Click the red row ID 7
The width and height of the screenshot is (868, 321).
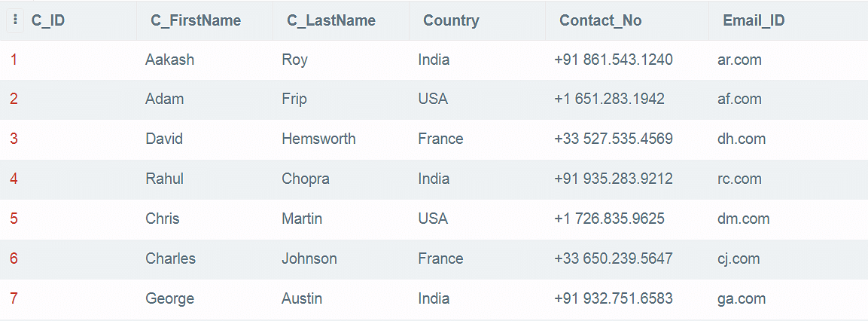pyautogui.click(x=14, y=298)
